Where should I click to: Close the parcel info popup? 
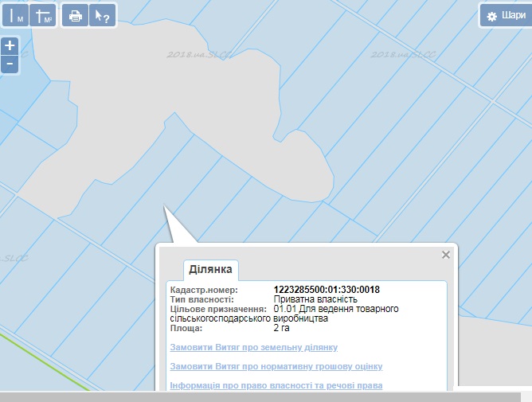446,255
